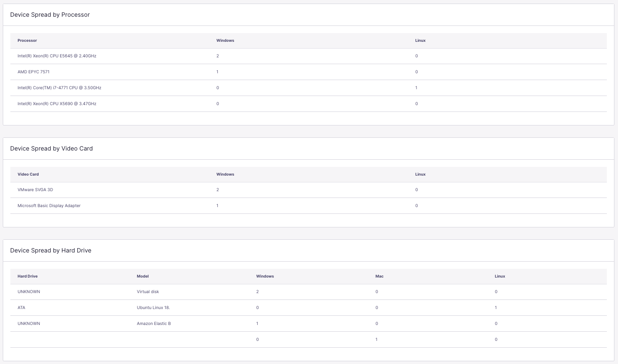The height and width of the screenshot is (364, 618).
Task: Sort the Hard Drive table by Mac column
Action: (379, 276)
